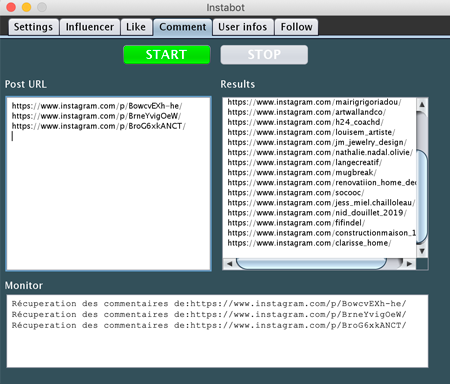Click the horizontal scrollbar thumb in Results
This screenshot has height=384, width=450.
[312, 264]
